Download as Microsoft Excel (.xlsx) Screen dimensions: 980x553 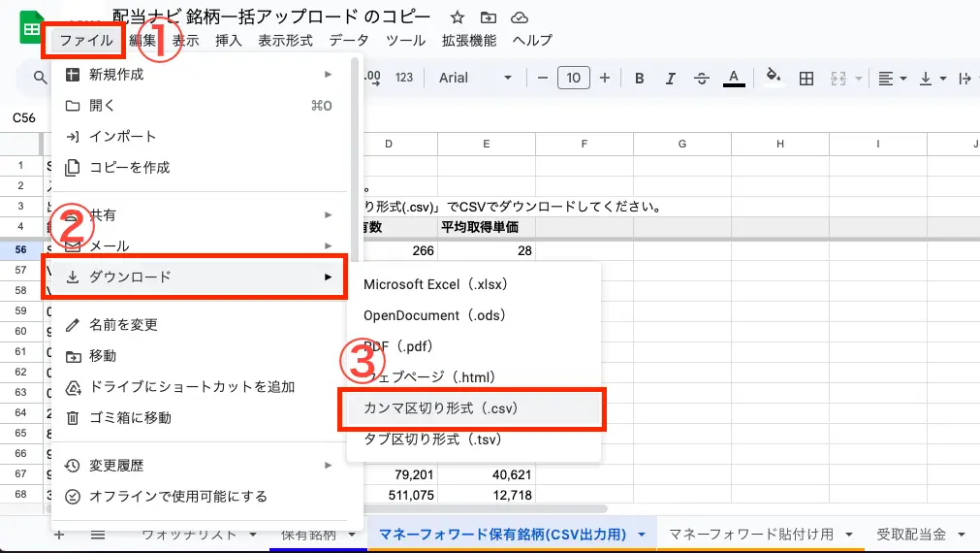click(474, 284)
